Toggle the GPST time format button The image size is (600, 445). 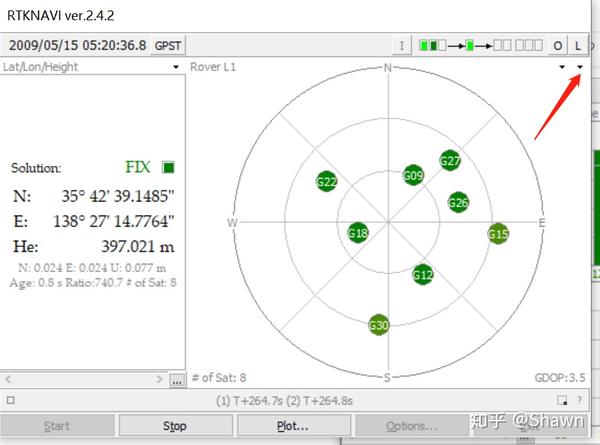(x=168, y=46)
